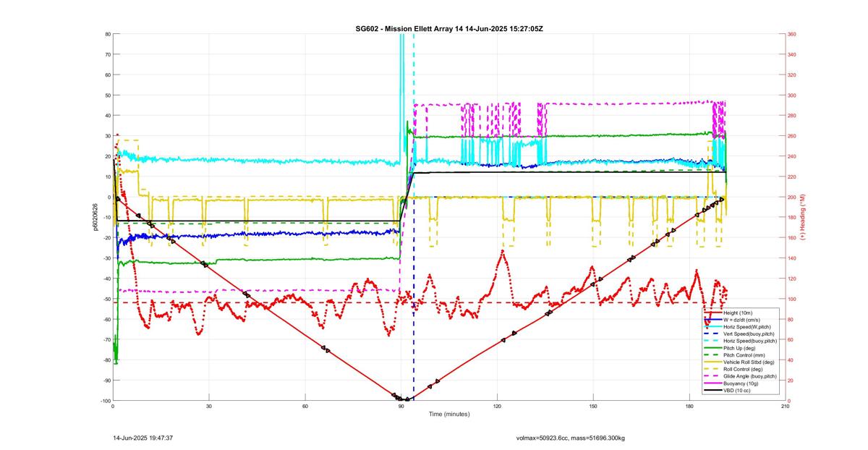This screenshot has width=868, height=450.
Task: Click the x-axis tick label '150'
Action: [593, 406]
